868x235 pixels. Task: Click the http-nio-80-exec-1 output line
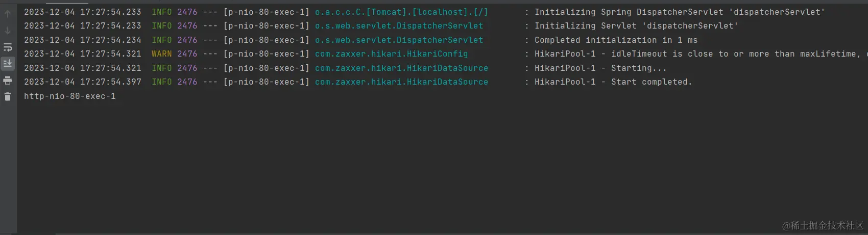point(70,96)
